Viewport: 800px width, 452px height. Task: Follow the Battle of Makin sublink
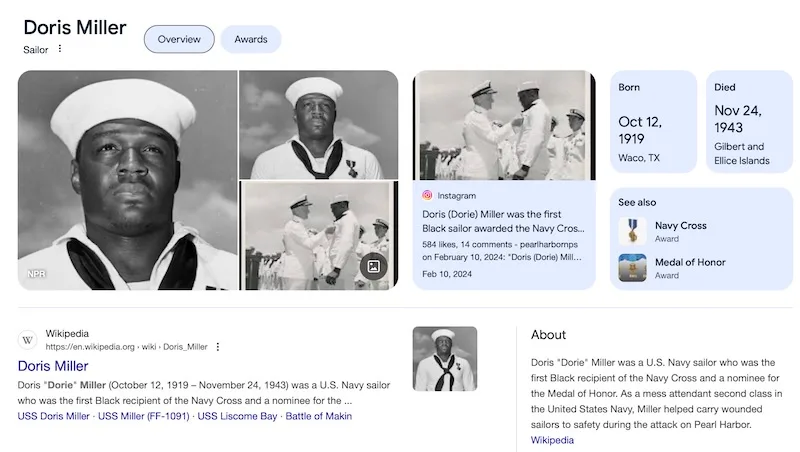(x=319, y=416)
